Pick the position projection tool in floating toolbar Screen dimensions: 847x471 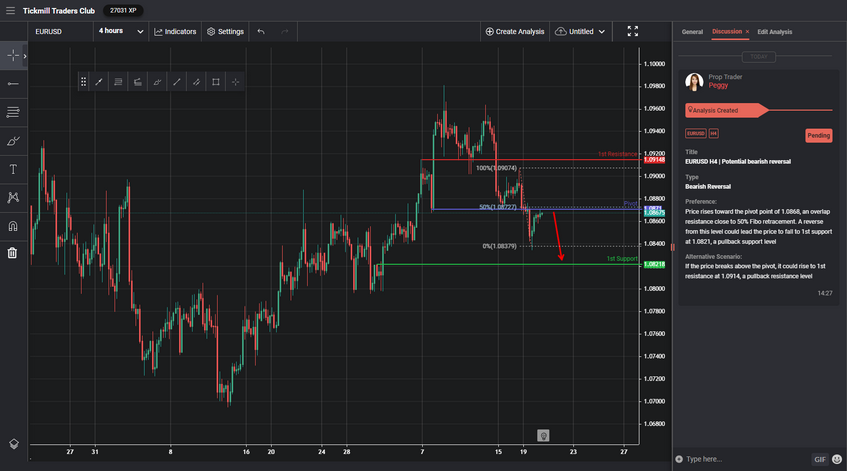138,82
